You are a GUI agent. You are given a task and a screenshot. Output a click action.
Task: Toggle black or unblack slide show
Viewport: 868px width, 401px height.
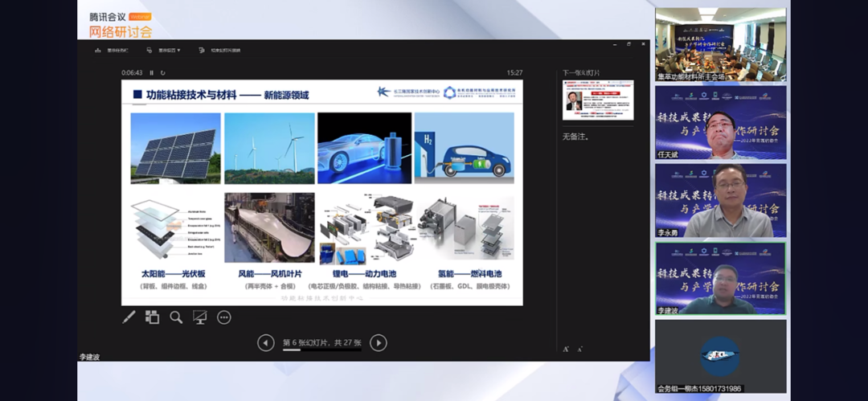coord(200,317)
